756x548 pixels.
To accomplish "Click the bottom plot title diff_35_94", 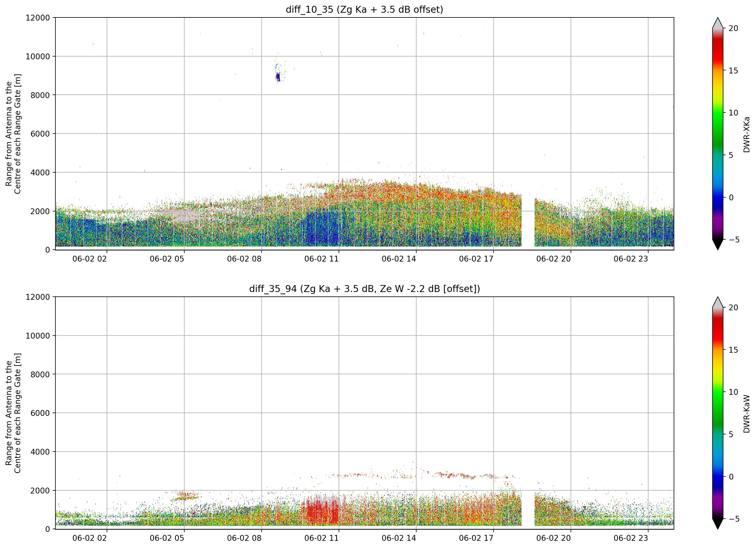I will click(x=364, y=289).
